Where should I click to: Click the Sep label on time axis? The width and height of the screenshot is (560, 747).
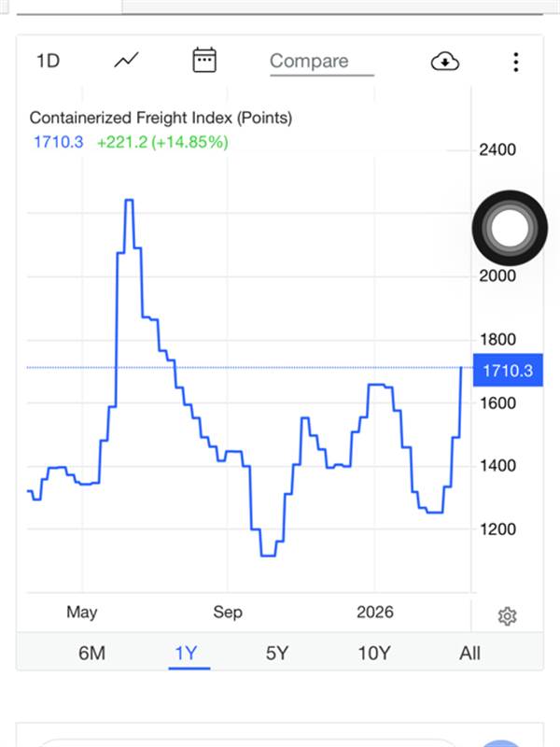click(227, 613)
